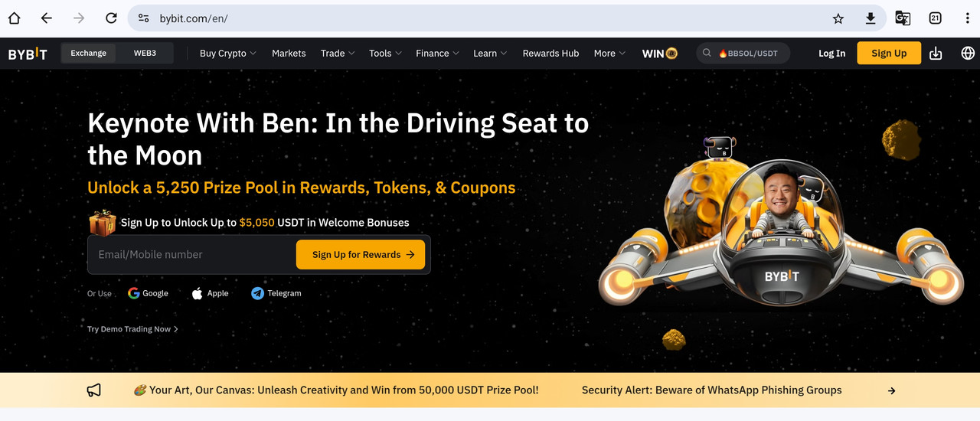Expand the Buy Crypto dropdown
Screen dimensions: 980x421
pos(228,54)
